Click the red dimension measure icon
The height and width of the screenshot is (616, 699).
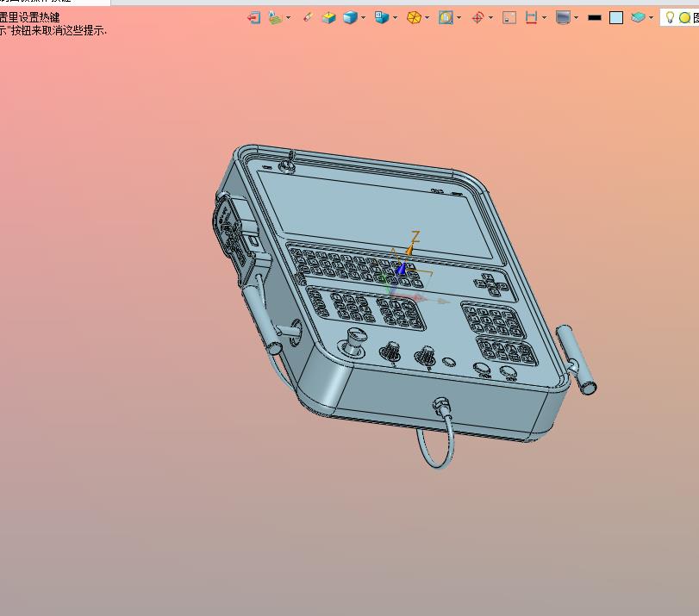point(532,17)
